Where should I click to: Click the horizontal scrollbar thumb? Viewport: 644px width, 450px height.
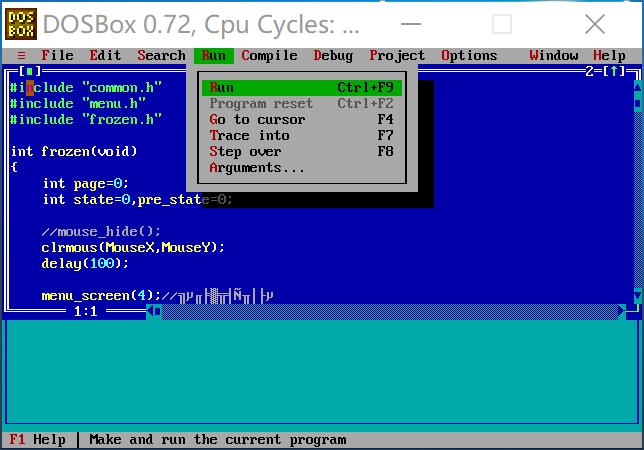tap(158, 311)
